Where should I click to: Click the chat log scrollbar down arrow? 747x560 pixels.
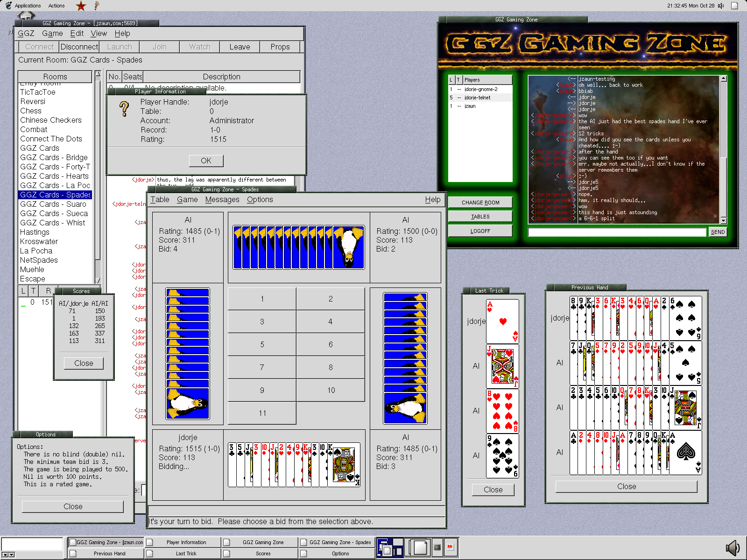[x=723, y=221]
